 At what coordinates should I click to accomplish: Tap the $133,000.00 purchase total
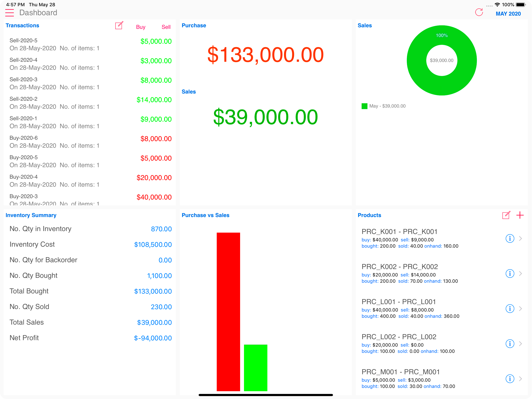(266, 55)
